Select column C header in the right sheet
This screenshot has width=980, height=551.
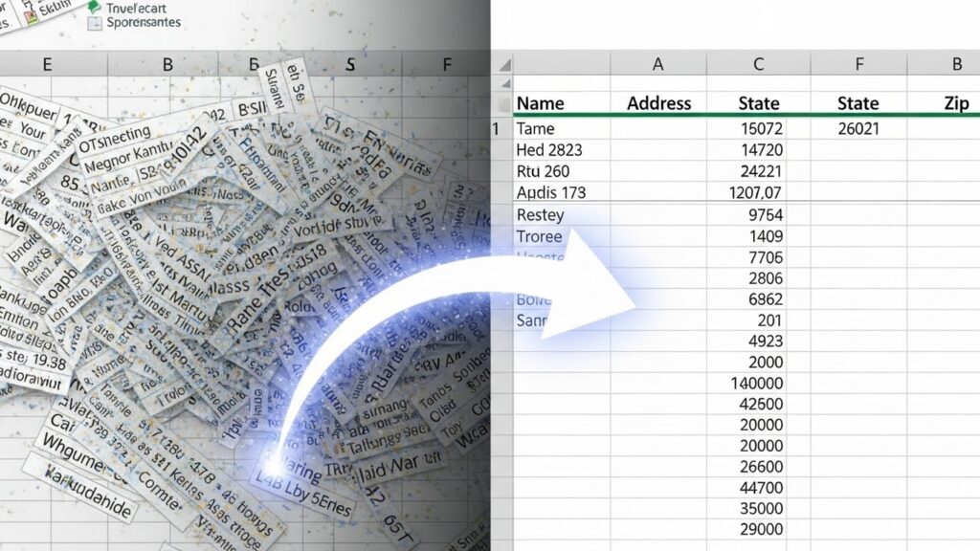click(758, 64)
